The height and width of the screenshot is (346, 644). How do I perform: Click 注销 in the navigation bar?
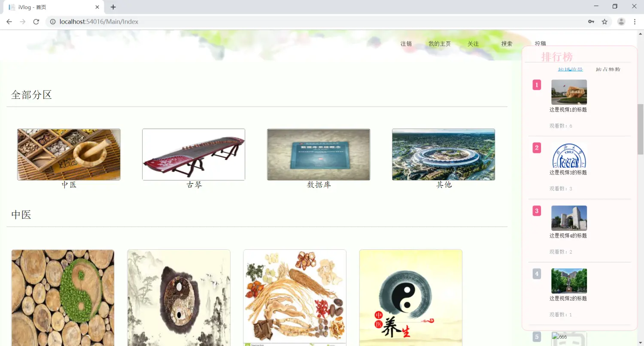click(x=406, y=44)
